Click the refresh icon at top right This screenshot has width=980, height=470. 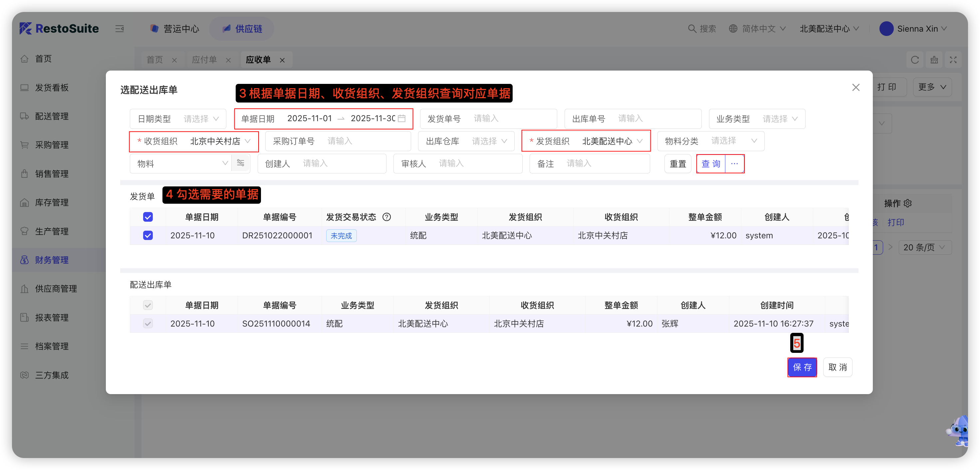[914, 60]
